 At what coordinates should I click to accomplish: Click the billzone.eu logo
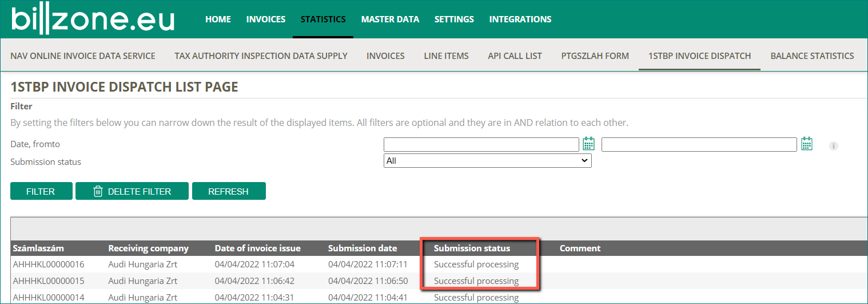coord(93,19)
